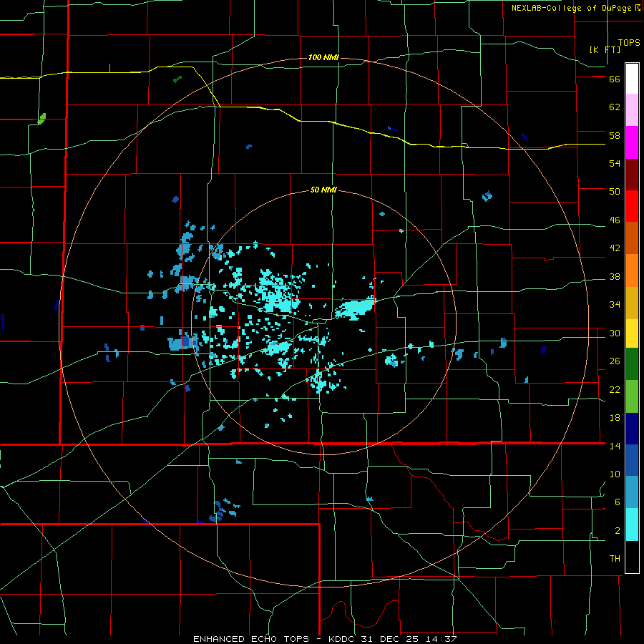Click the '46' legend value
Screen dimensions: 644x644
[615, 220]
